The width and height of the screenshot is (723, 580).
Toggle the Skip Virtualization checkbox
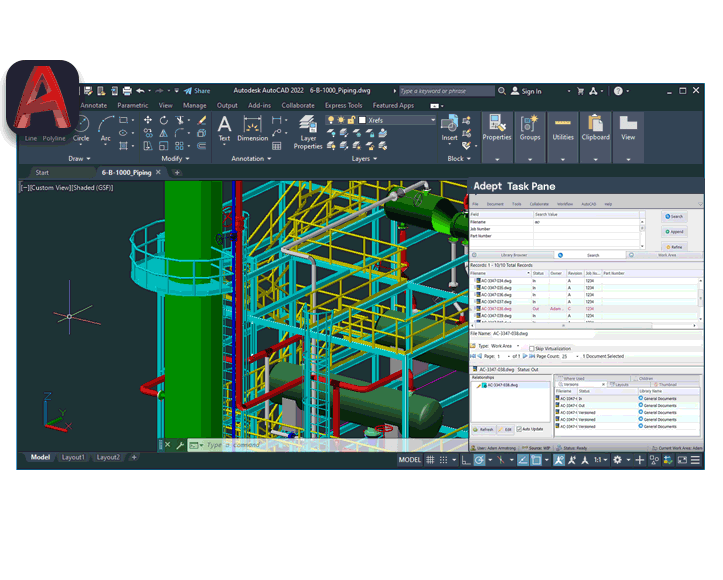coord(532,349)
